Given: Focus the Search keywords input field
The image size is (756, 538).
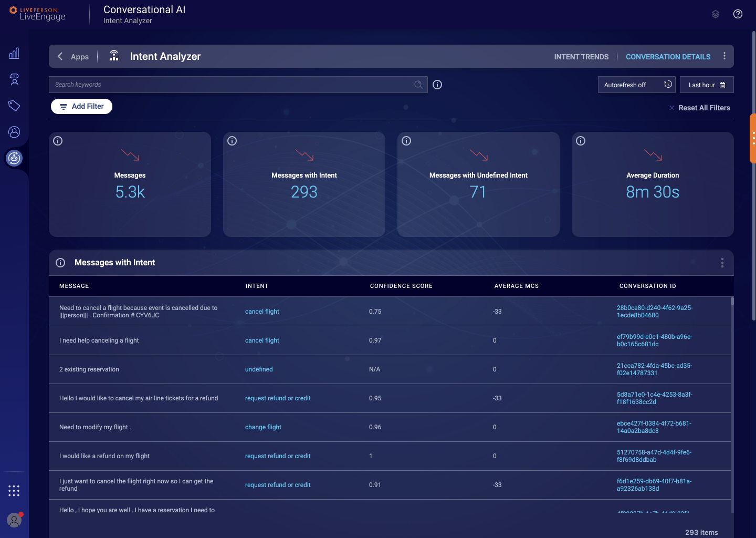Looking at the screenshot, I should coord(238,85).
